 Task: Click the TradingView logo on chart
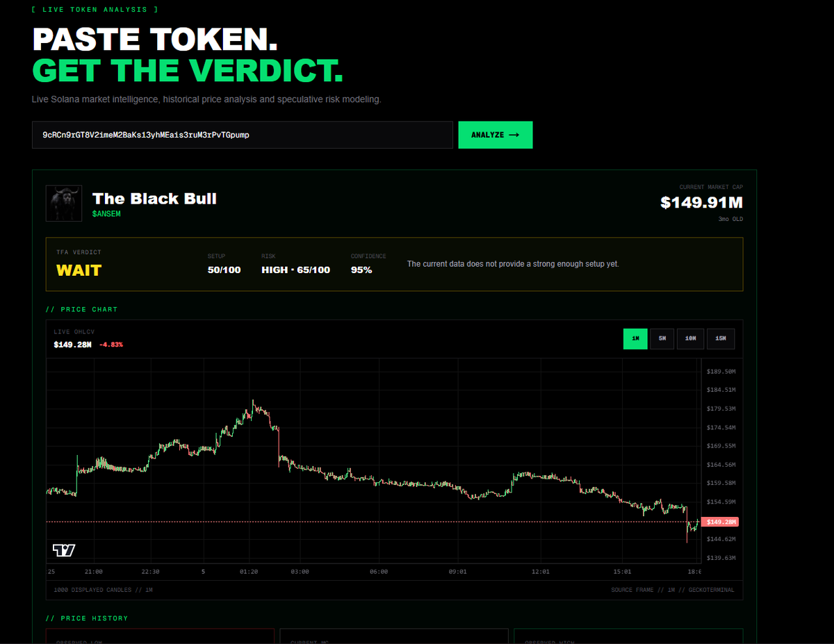pyautogui.click(x=64, y=550)
